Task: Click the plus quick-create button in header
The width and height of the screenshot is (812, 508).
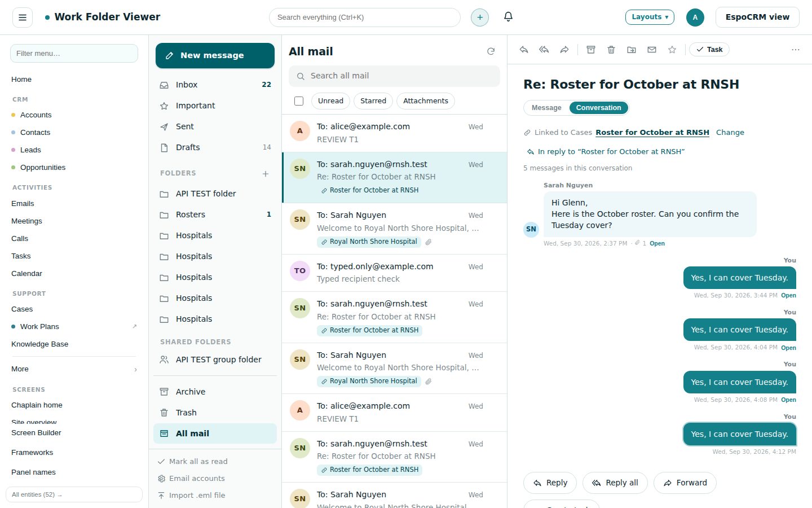Action: coord(480,17)
